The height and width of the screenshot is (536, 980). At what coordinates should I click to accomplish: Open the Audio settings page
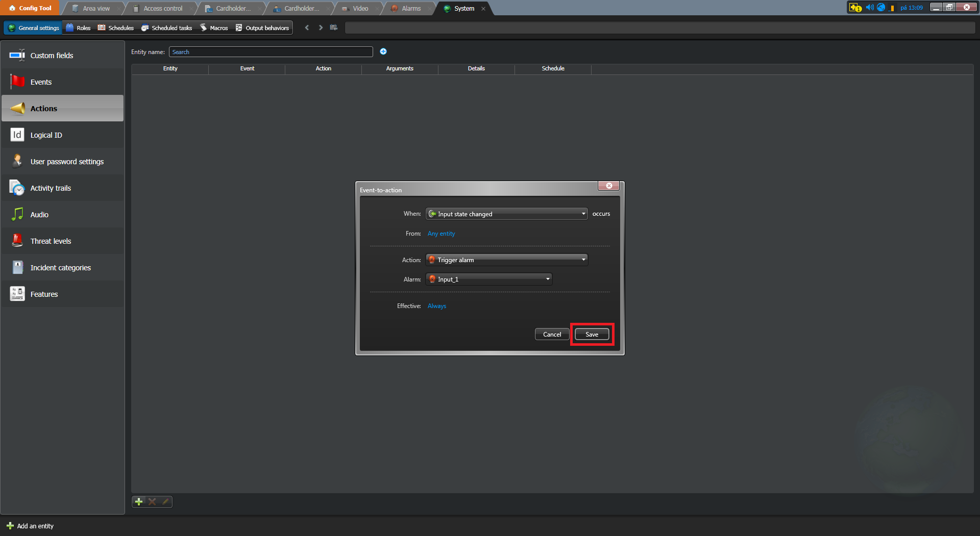39,215
